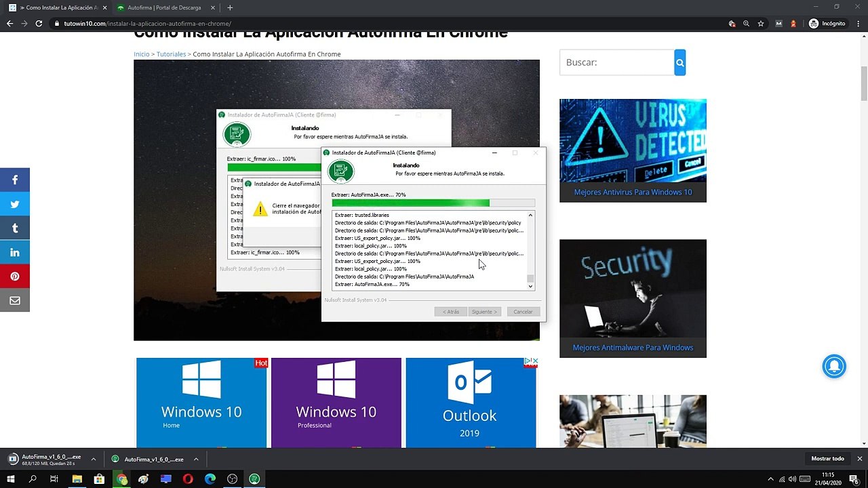Screen dimensions: 868x488
Task: Open Opera browser from the taskbar
Action: point(188,479)
